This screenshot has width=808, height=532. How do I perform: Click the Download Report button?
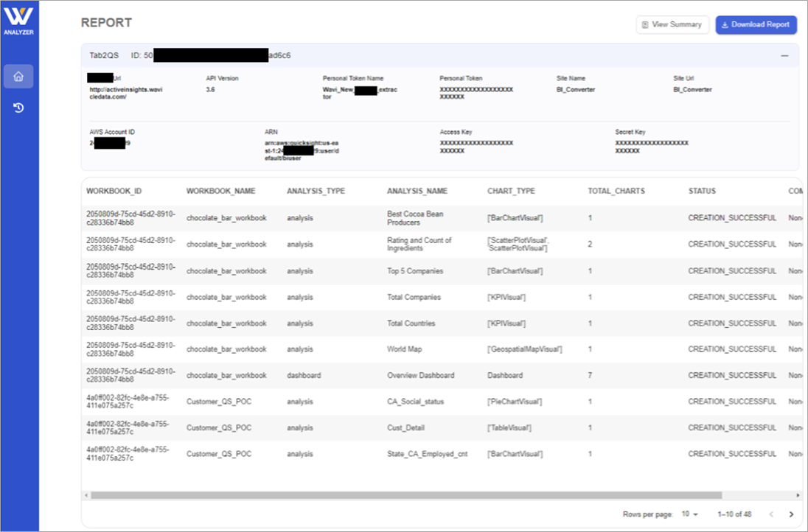click(756, 25)
